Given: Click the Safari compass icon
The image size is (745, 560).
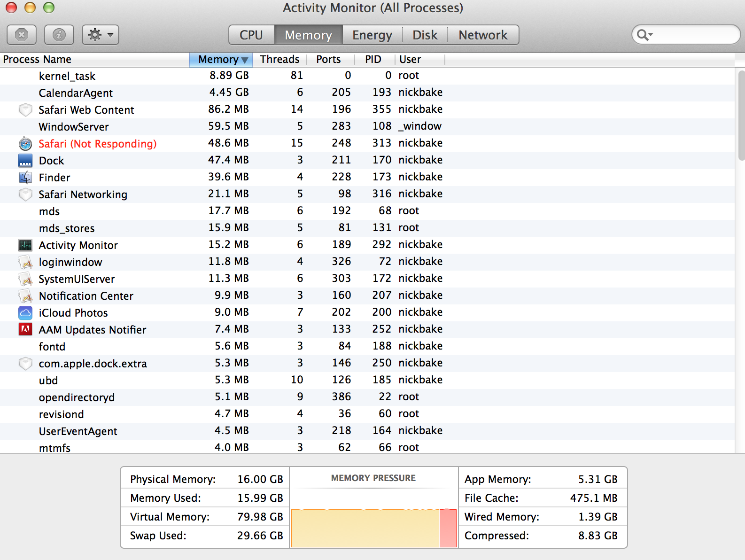Looking at the screenshot, I should coord(25,144).
